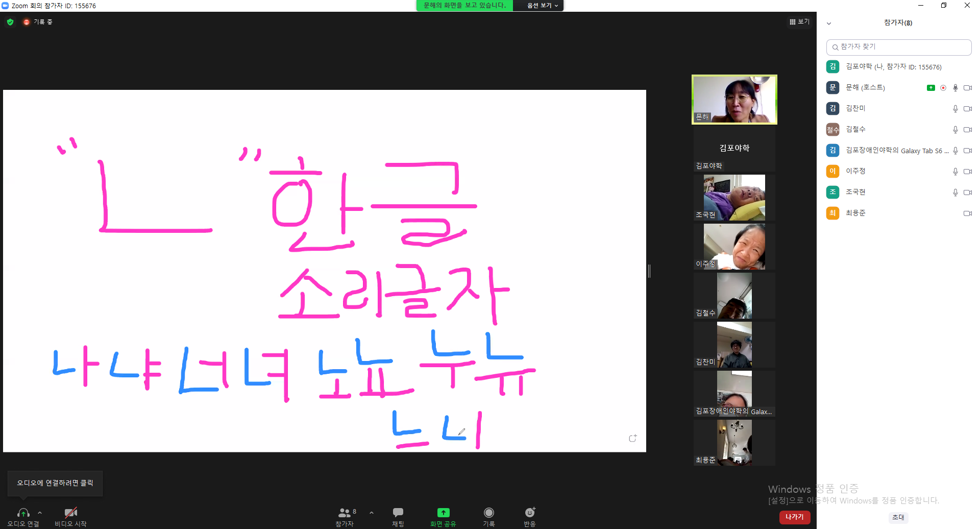Select 조국현 video thumbnail
The width and height of the screenshot is (980, 529).
click(734, 198)
